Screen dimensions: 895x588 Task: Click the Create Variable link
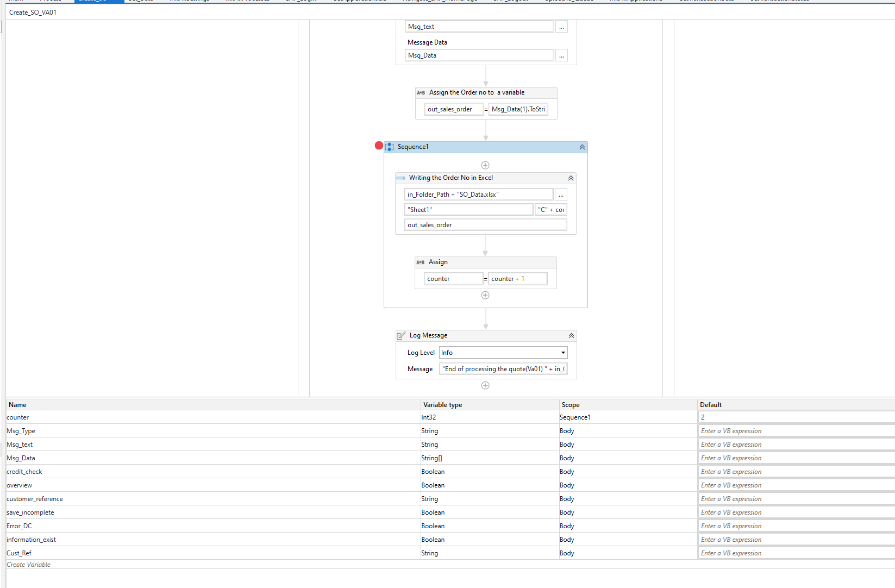click(x=28, y=564)
